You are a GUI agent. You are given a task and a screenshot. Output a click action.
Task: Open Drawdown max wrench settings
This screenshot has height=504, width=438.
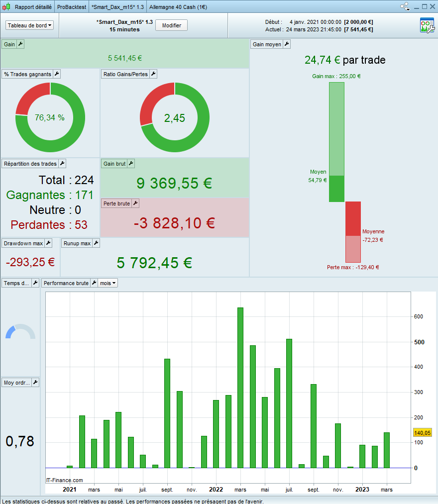[x=48, y=243]
